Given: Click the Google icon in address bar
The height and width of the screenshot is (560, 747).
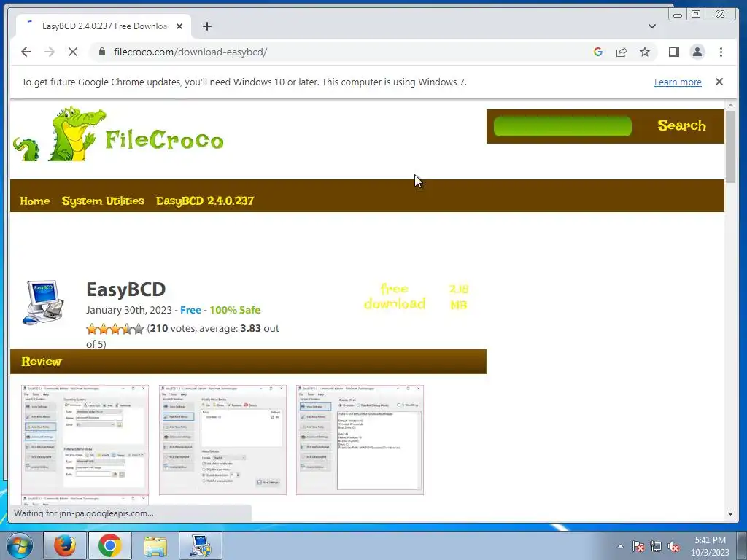Looking at the screenshot, I should (598, 52).
